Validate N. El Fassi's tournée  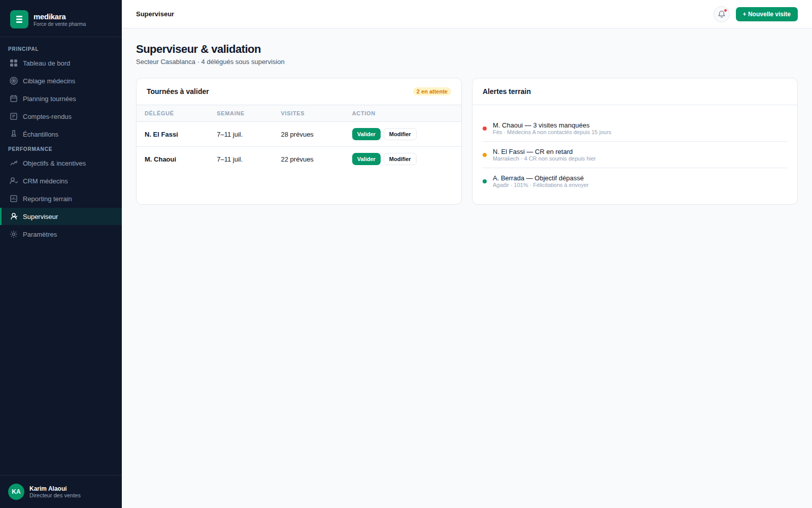pyautogui.click(x=366, y=134)
